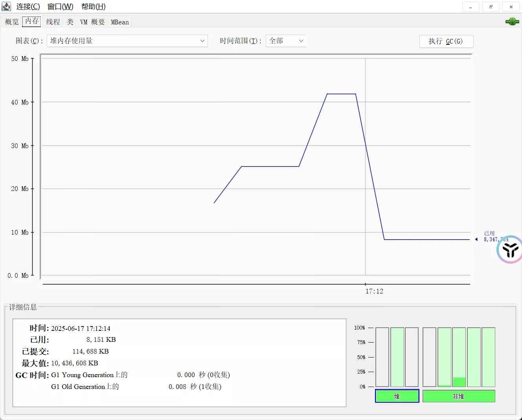Select the third heap memory pool bar
Screen dimensions: 522x420
click(x=412, y=357)
